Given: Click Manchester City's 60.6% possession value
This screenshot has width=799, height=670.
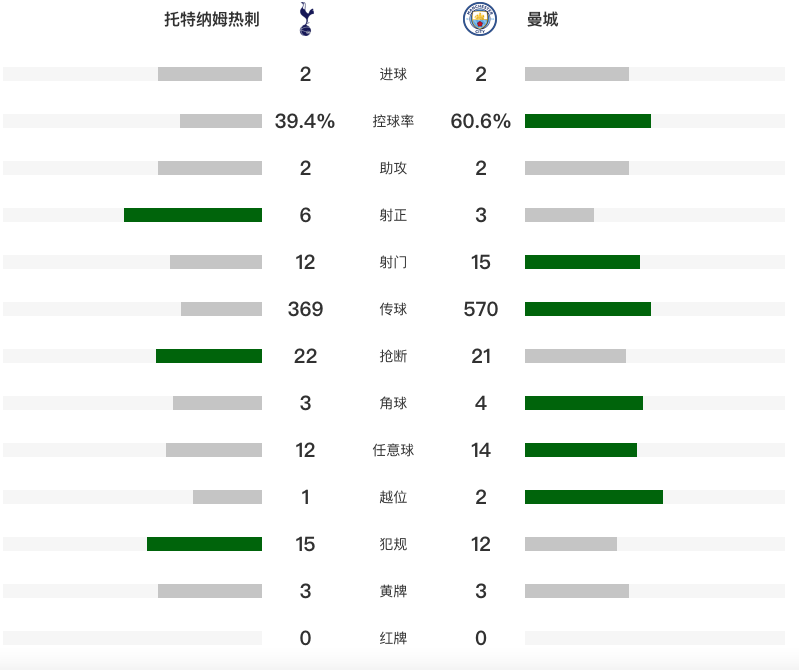Looking at the screenshot, I should coord(481,121).
